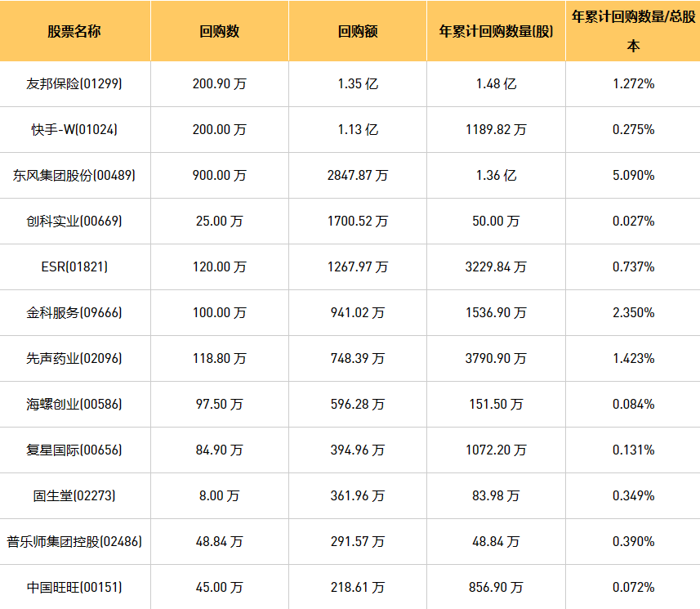Image resolution: width=700 pixels, height=609 pixels.
Task: Select the 中国旺旺(00151) stock name
Action: coord(74,588)
